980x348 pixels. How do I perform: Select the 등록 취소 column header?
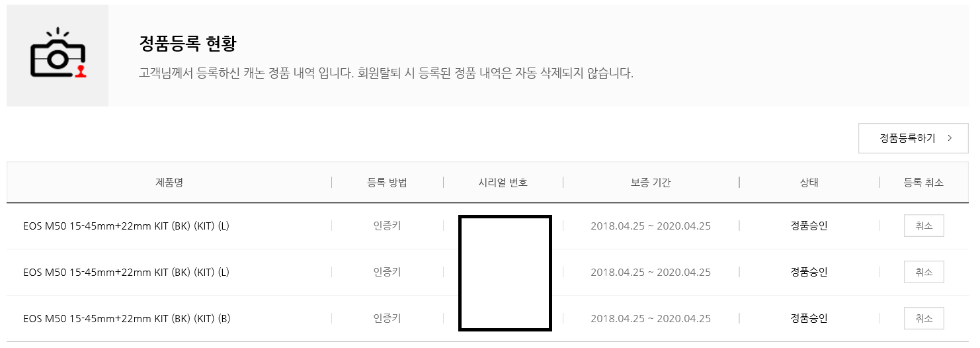[924, 183]
